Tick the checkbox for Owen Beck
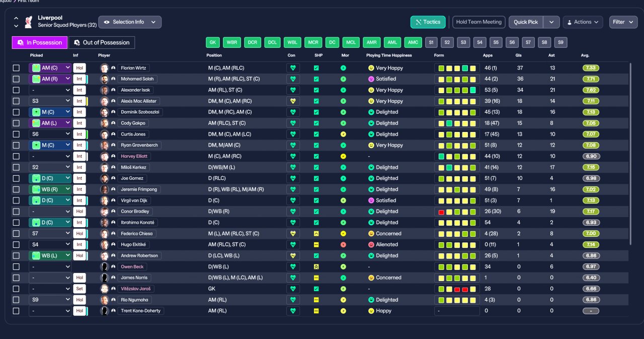The image size is (644, 339). [16, 267]
